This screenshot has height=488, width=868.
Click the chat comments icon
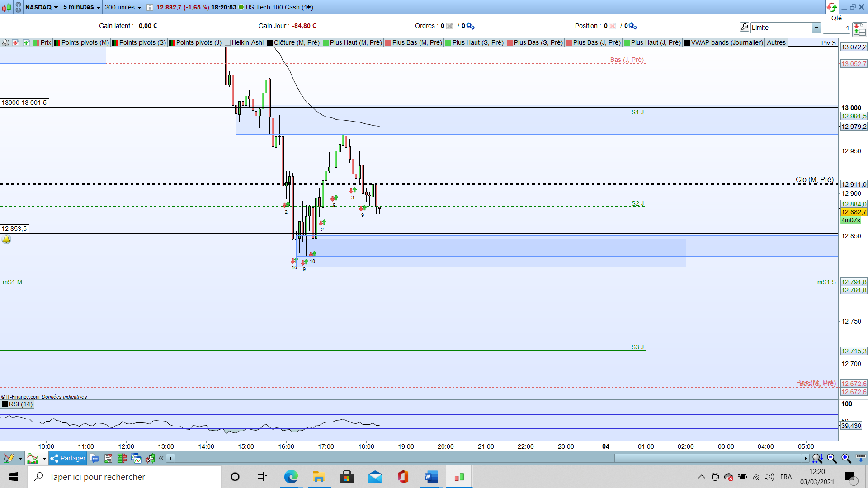pos(94,458)
